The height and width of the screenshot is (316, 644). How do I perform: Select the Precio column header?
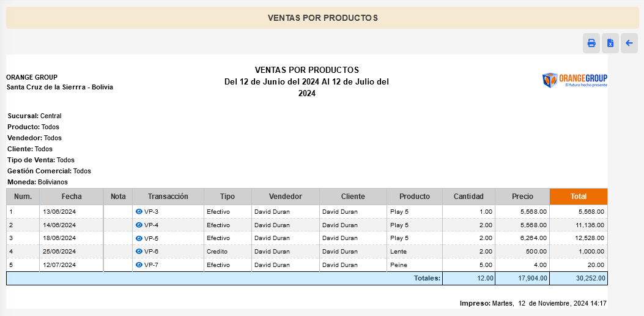[522, 197]
